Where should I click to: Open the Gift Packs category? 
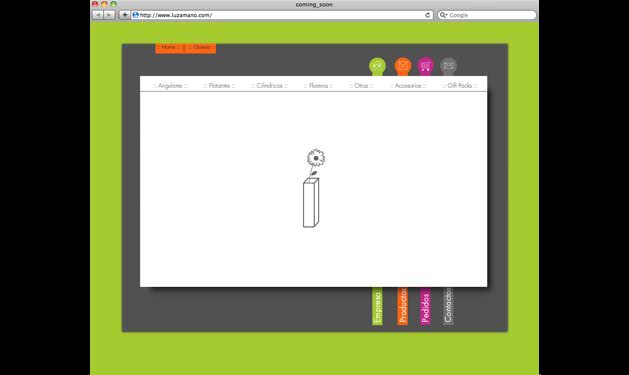click(460, 85)
